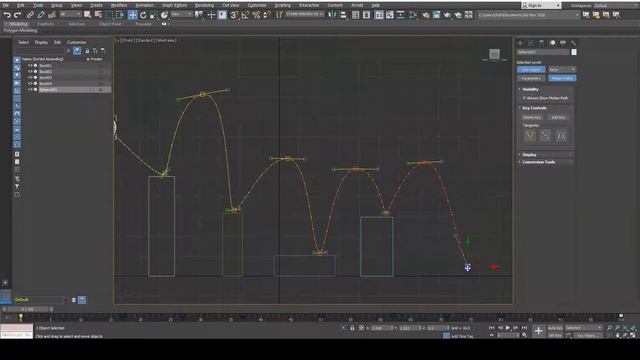Toggle visibility eye for Box002
640x360 pixels.
point(30,71)
